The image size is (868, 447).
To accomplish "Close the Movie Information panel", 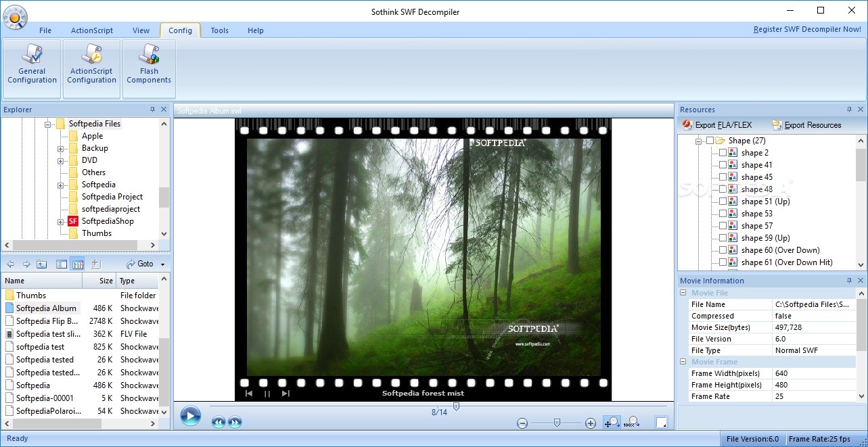I will (861, 281).
